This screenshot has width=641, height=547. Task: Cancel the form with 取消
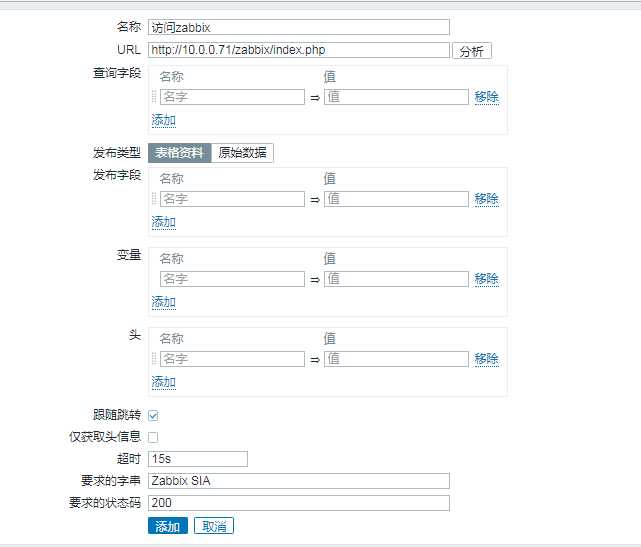click(214, 526)
